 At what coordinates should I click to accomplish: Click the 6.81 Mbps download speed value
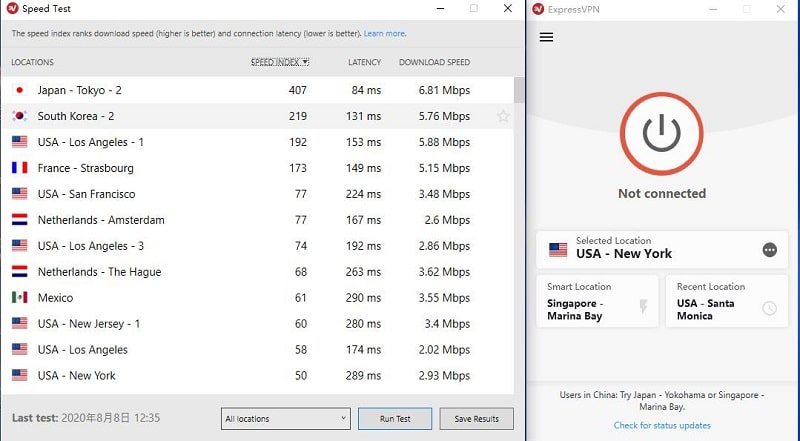444,90
